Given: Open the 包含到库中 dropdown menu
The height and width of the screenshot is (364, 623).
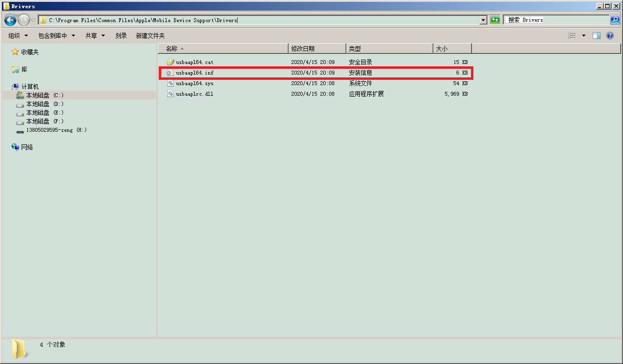Looking at the screenshot, I should (x=57, y=36).
